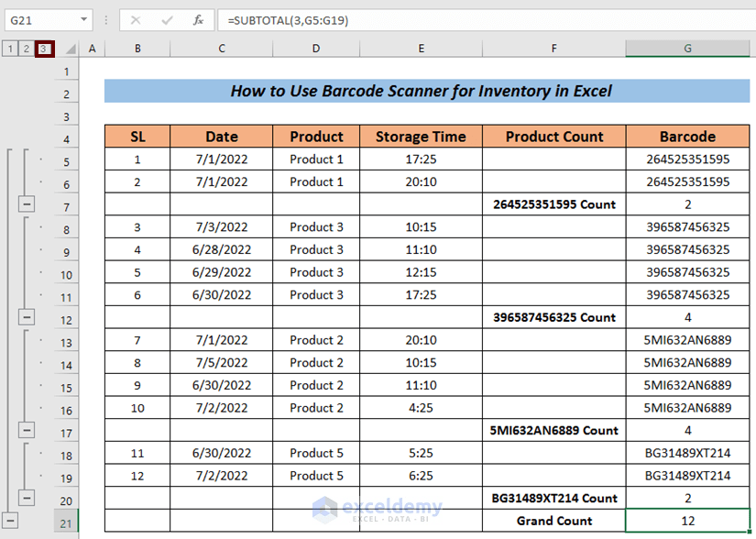Select column G header
This screenshot has width=756, height=539.
coord(687,49)
